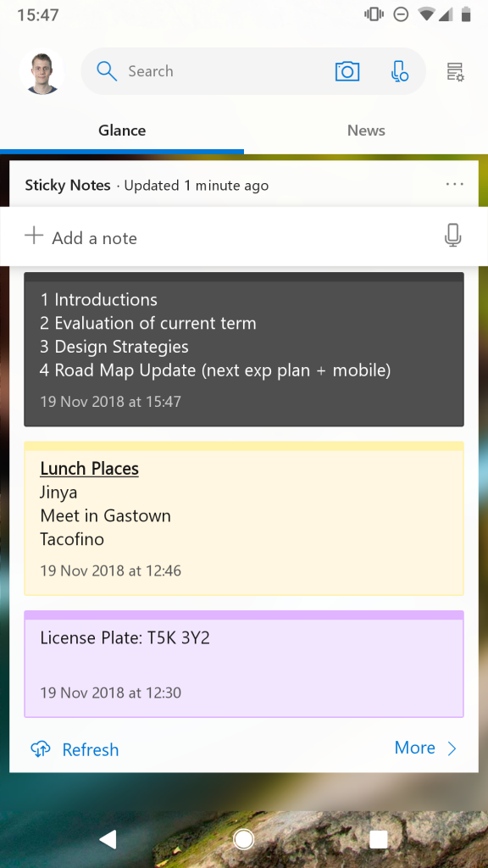The width and height of the screenshot is (488, 868).
Task: Tap the microphone icon in search bar
Action: point(398,71)
